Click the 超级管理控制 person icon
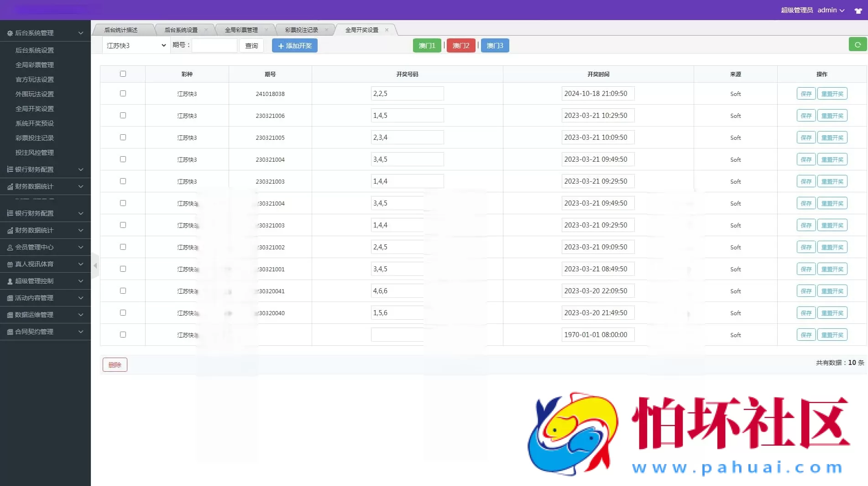 10,281
